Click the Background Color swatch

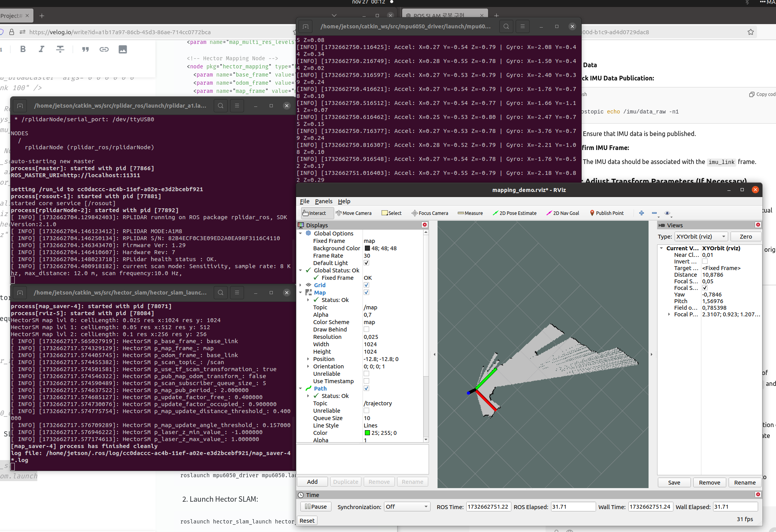point(367,248)
